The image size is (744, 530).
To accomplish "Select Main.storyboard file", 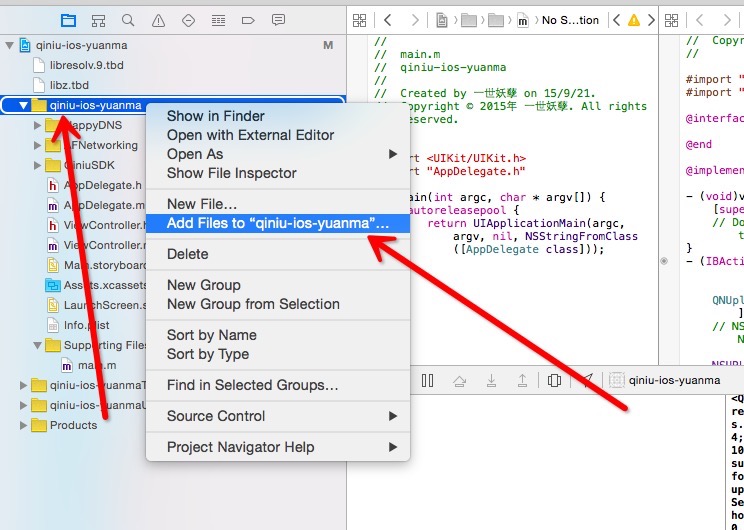I will pos(104,265).
